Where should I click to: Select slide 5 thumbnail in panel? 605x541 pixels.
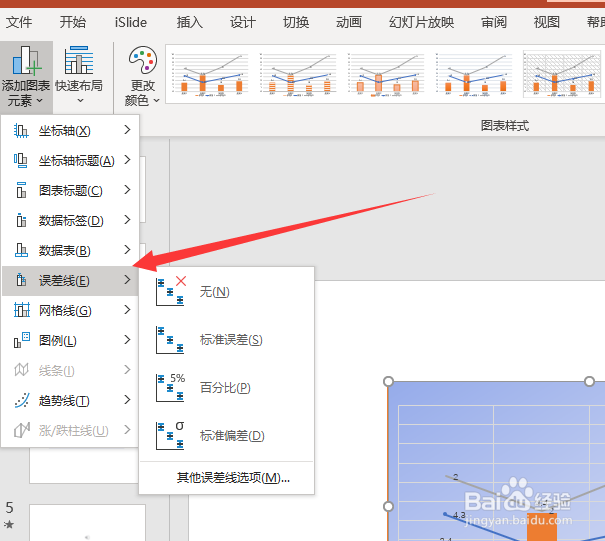[87, 522]
